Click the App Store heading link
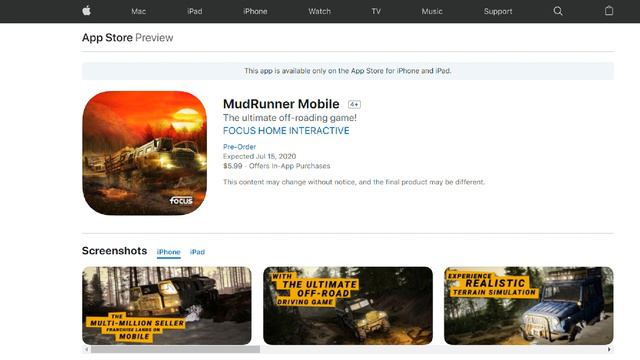 (107, 38)
